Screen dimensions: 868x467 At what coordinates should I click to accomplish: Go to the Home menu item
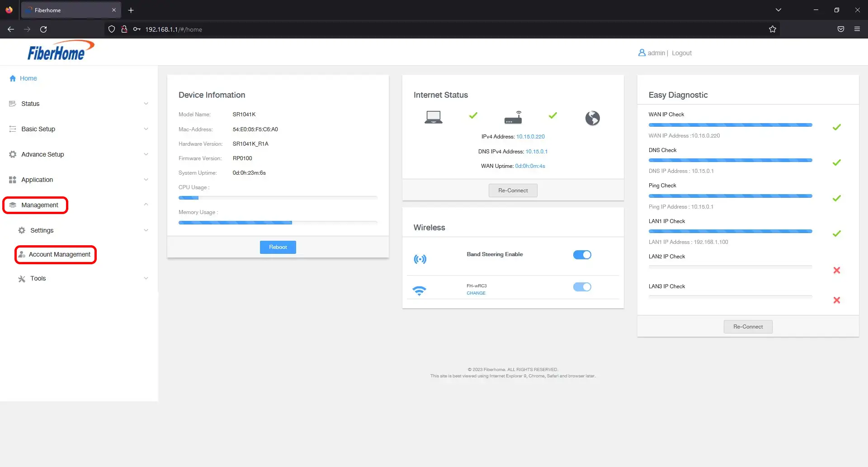28,78
